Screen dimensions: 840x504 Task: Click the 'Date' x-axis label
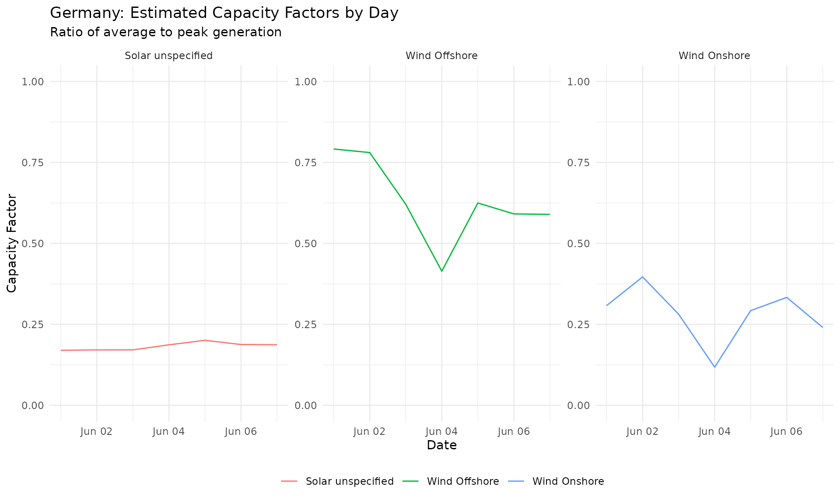441,445
